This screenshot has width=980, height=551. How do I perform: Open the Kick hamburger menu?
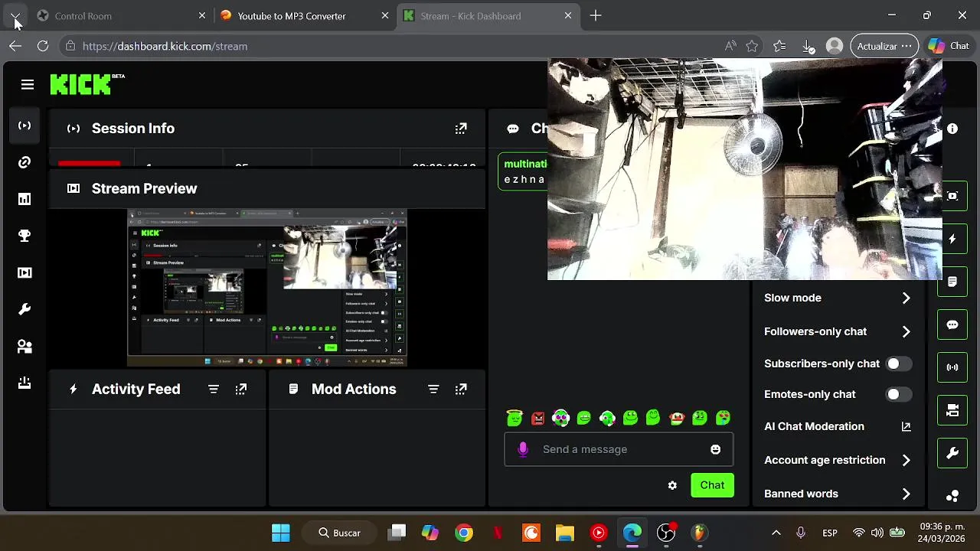(28, 85)
